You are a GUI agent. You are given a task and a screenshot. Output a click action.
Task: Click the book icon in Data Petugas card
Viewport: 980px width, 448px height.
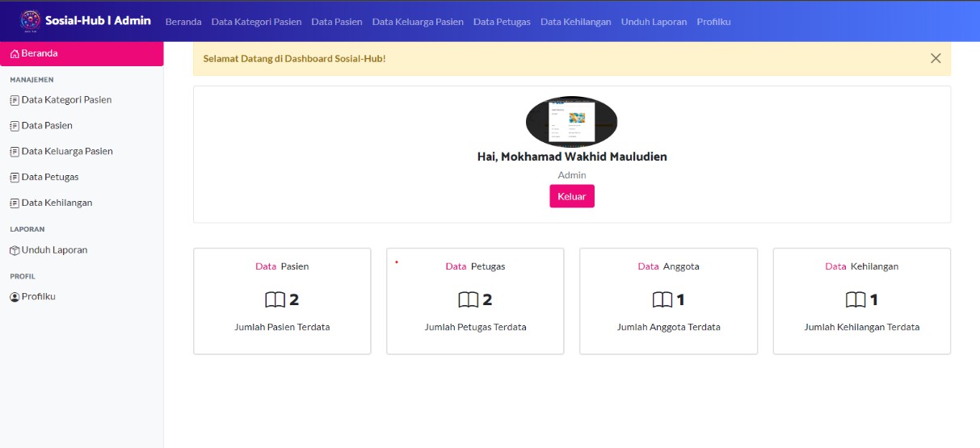point(469,300)
